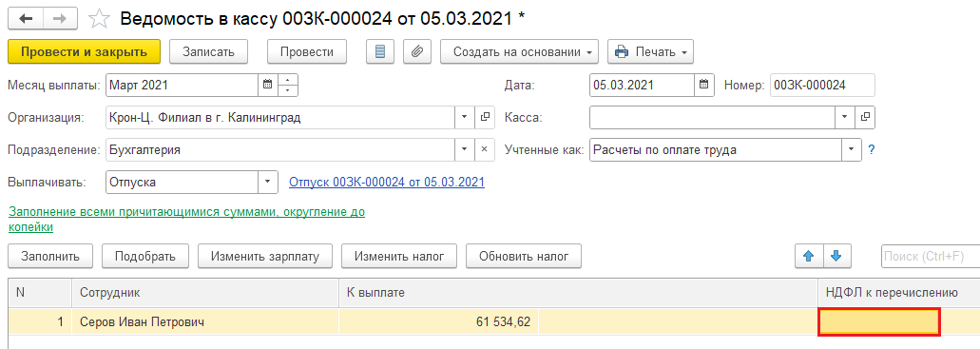Click the Поиск search field
The image size is (980, 349).
click(x=930, y=256)
